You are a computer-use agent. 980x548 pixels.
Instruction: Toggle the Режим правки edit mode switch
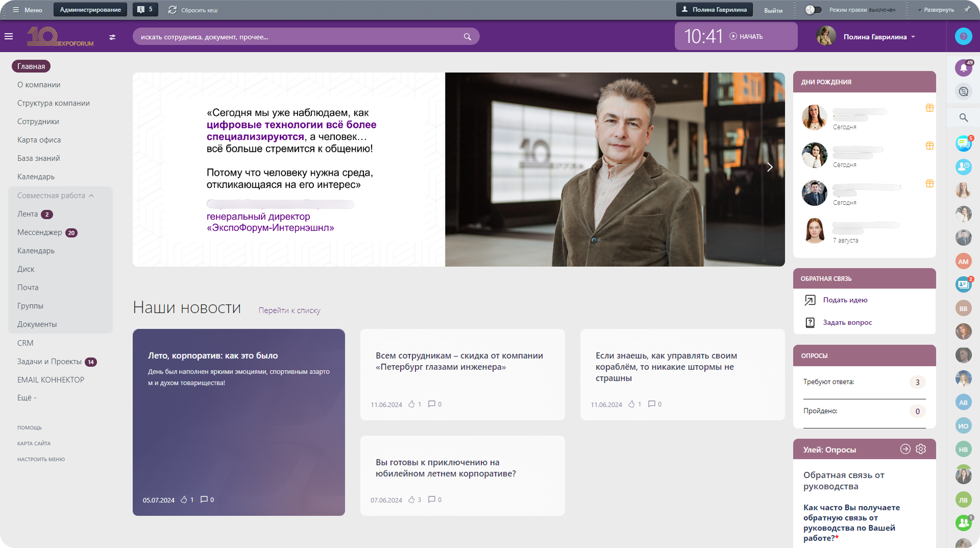813,10
